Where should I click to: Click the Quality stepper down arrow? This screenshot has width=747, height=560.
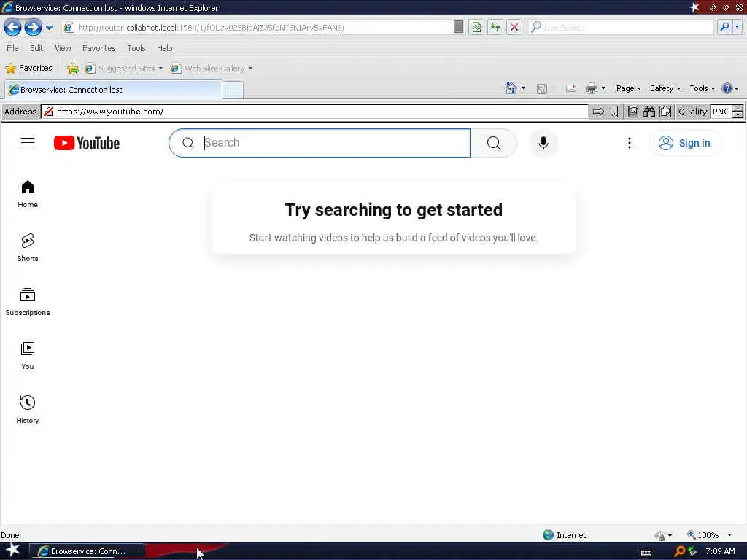point(738,114)
